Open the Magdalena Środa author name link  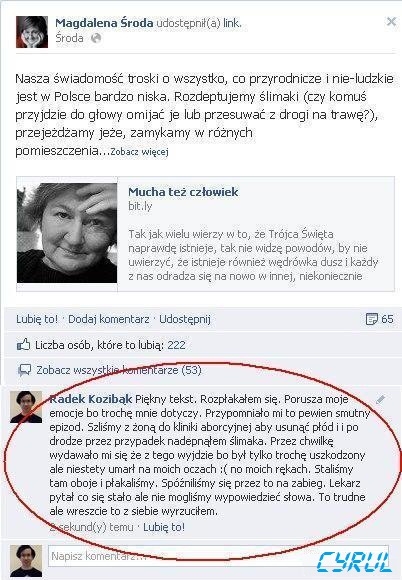pyautogui.click(x=104, y=23)
